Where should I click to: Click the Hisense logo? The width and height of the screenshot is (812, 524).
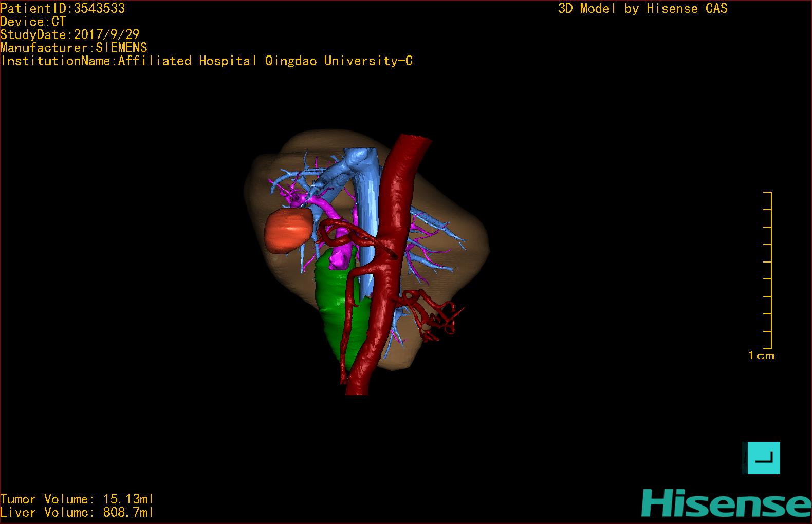tap(726, 503)
